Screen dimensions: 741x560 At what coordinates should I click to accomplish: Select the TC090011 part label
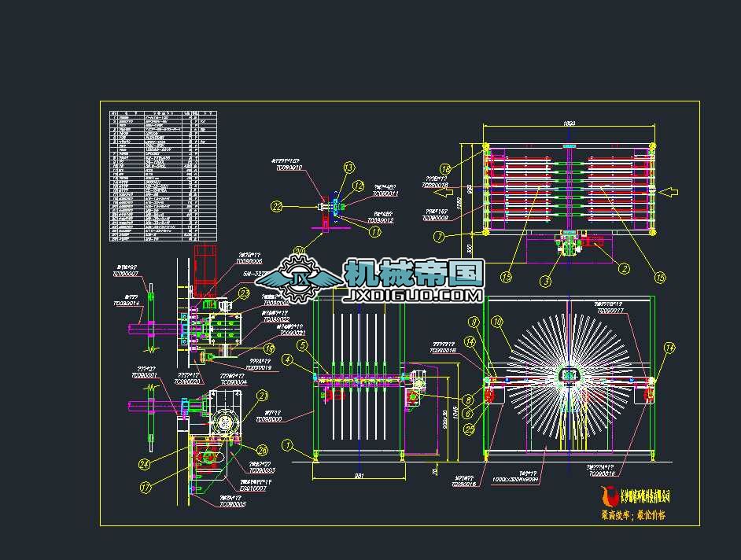coord(385,193)
